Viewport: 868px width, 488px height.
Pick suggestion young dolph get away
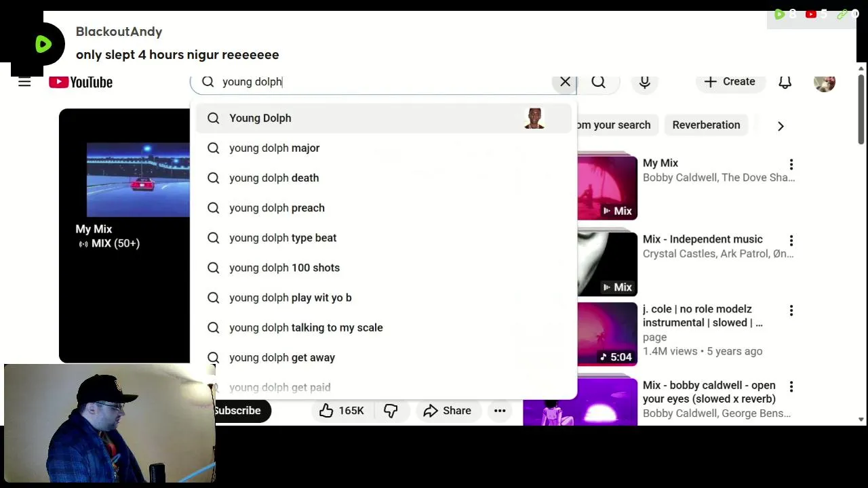pos(384,357)
